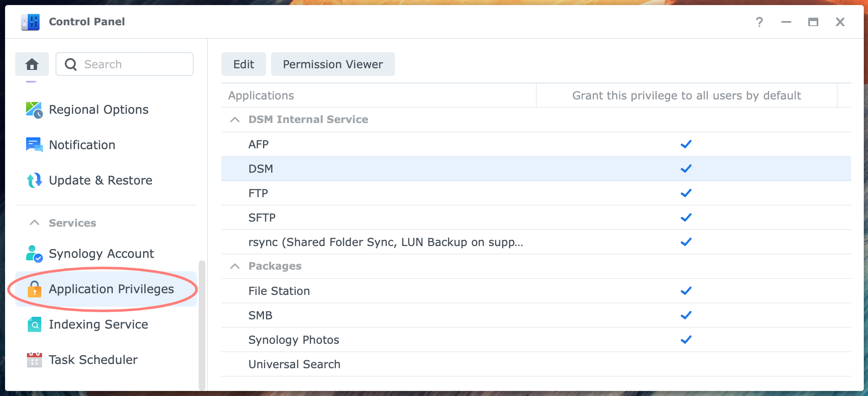Image resolution: width=868 pixels, height=396 pixels.
Task: Click the Grant this privilege column header
Action: point(687,96)
